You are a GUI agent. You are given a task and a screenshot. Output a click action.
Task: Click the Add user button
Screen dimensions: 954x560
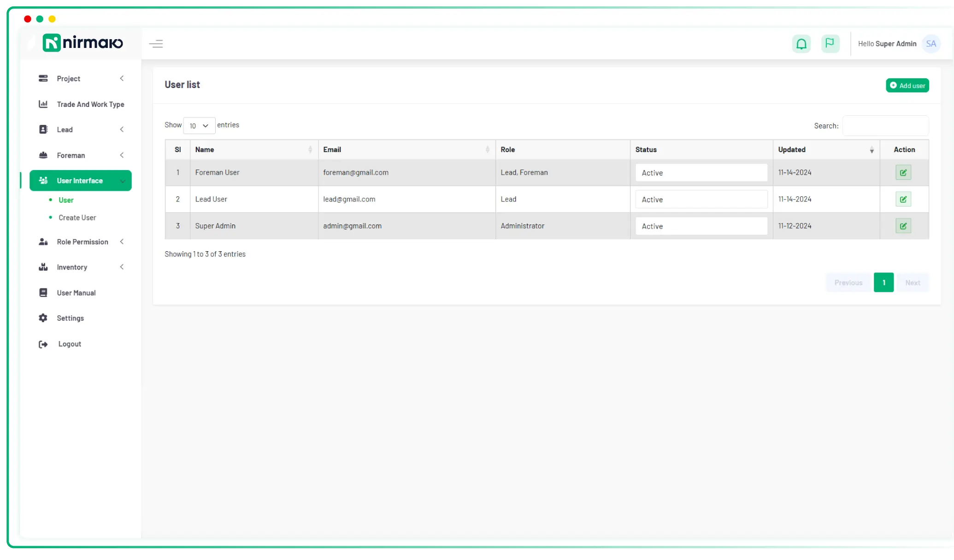(x=907, y=85)
